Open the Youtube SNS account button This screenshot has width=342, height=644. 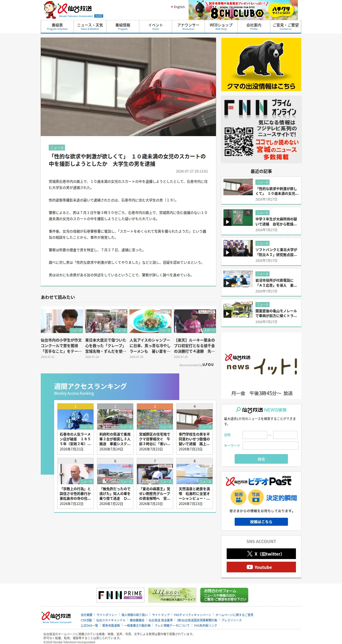coord(261,567)
